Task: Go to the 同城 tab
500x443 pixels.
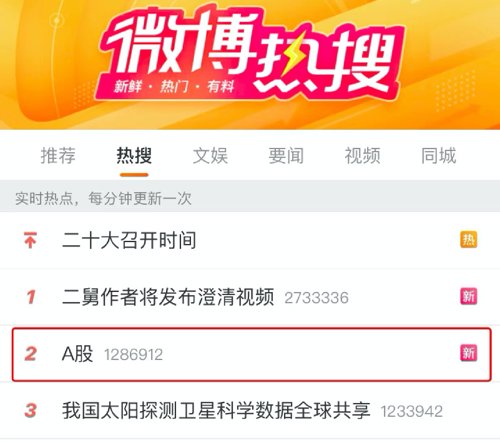Action: tap(439, 155)
